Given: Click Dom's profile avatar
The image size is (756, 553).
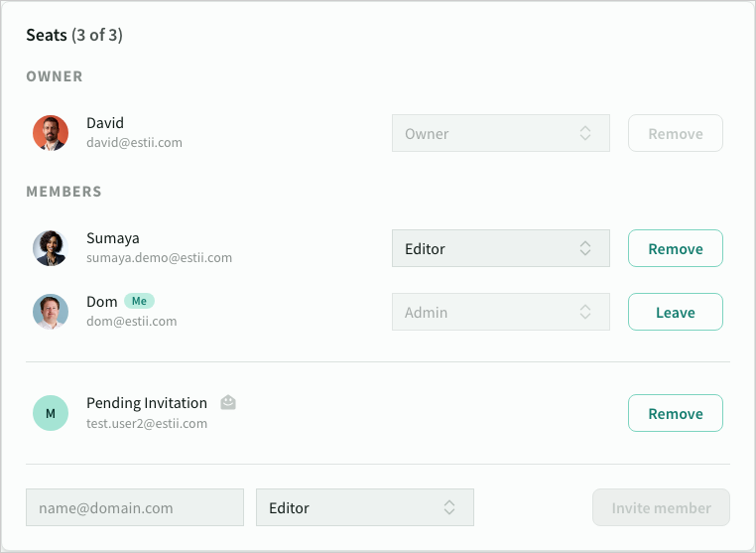Looking at the screenshot, I should tap(51, 312).
